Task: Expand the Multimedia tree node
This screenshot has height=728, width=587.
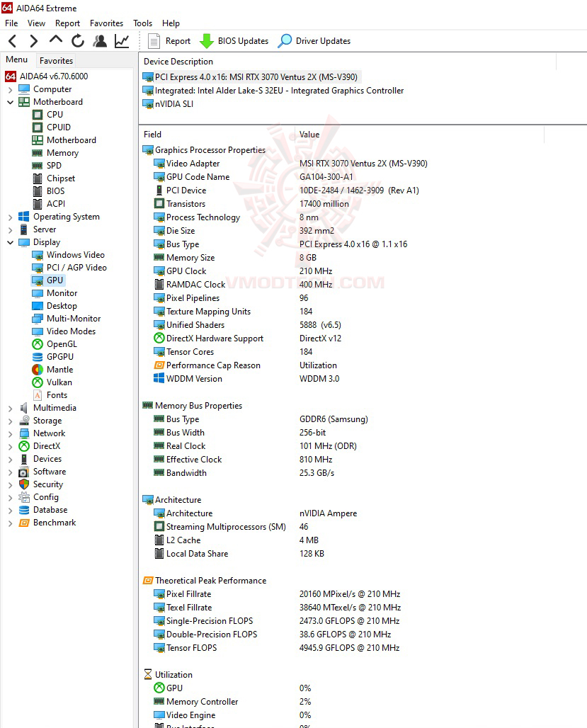Action: (10, 408)
